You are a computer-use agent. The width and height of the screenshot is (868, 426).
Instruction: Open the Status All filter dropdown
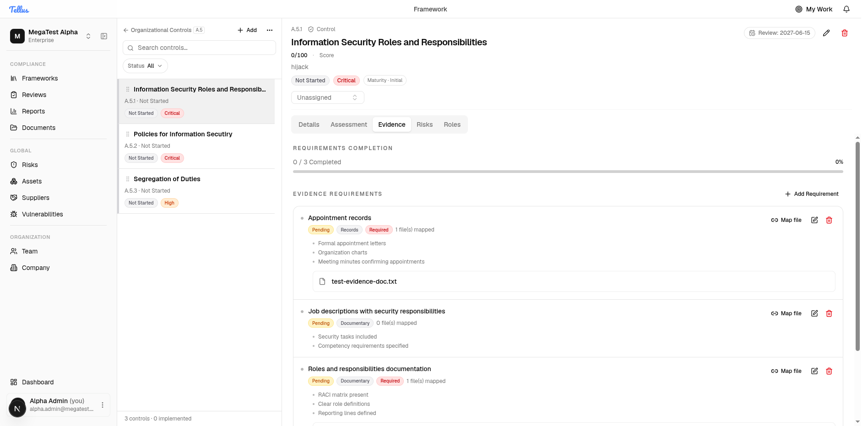145,66
